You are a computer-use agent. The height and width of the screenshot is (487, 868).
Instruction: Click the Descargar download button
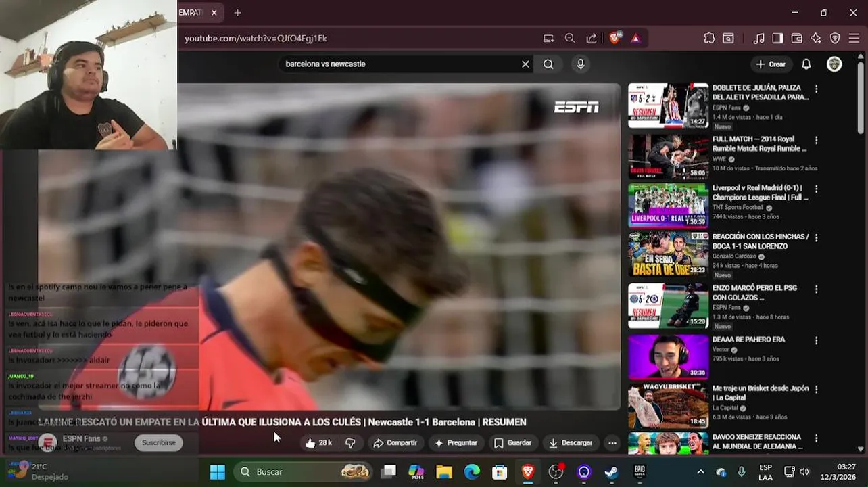coord(571,443)
